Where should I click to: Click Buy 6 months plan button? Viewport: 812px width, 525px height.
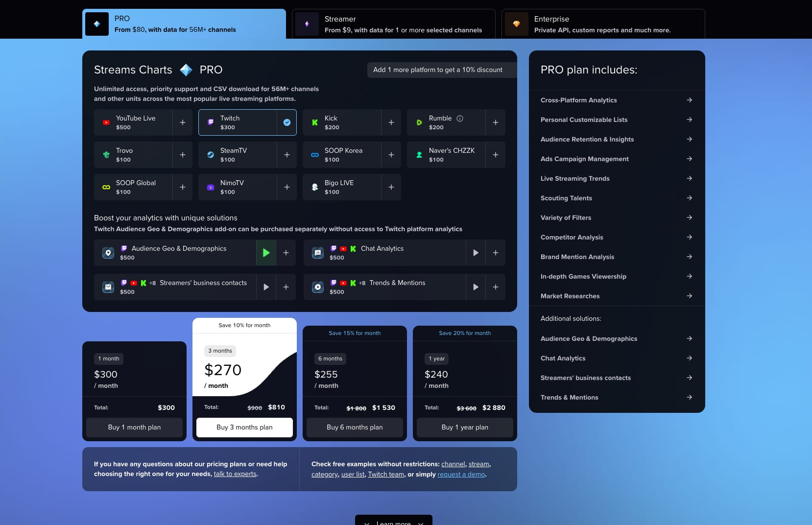click(x=355, y=428)
